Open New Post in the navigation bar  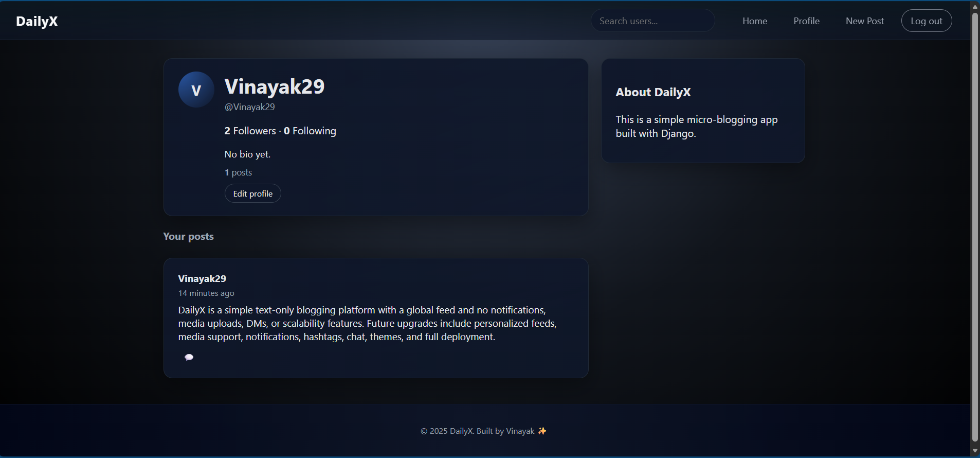(x=865, y=21)
